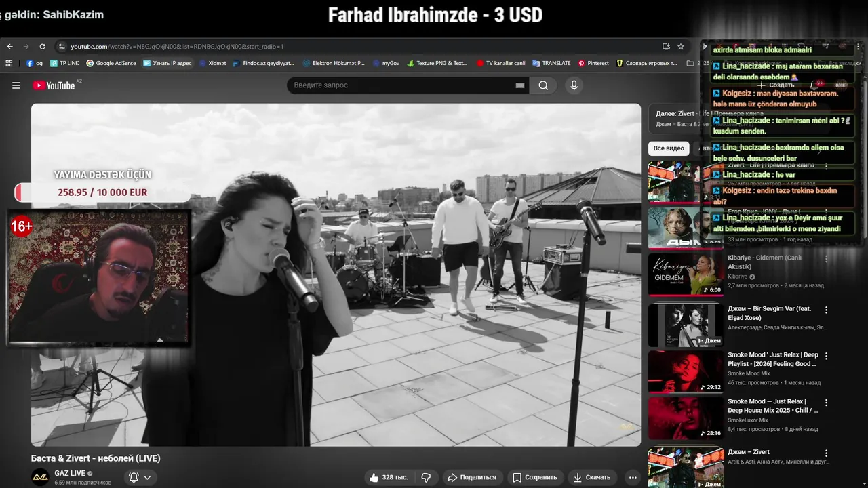The width and height of the screenshot is (868, 488).
Task: Open the Kibariye - Gidemem video thumbnail
Action: [686, 274]
